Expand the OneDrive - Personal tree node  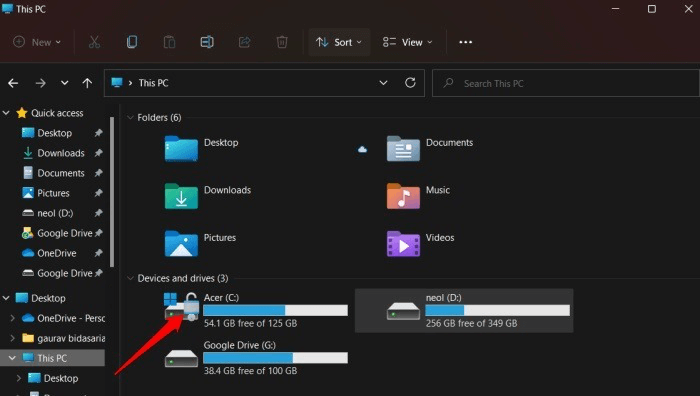pos(12,318)
